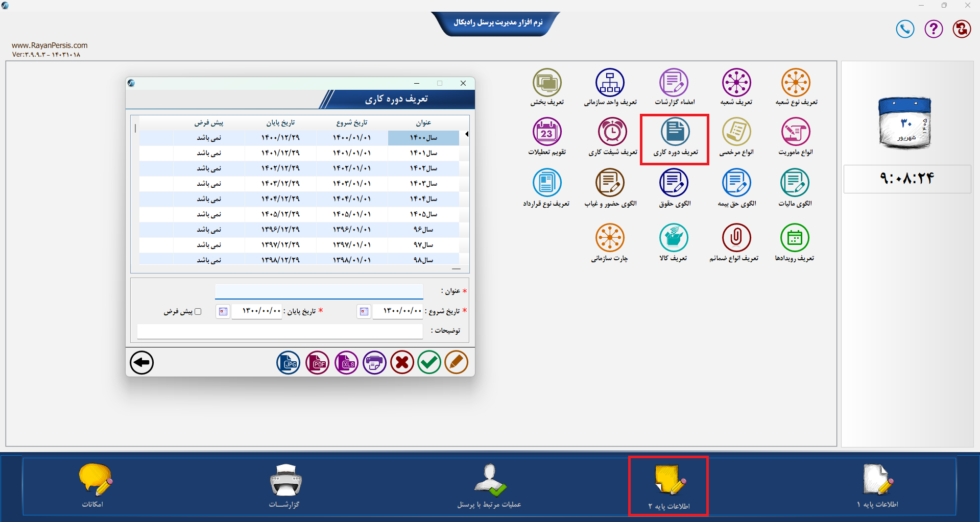The height and width of the screenshot is (522, 980).
Task: Open the گزارشات tab
Action: (x=285, y=486)
